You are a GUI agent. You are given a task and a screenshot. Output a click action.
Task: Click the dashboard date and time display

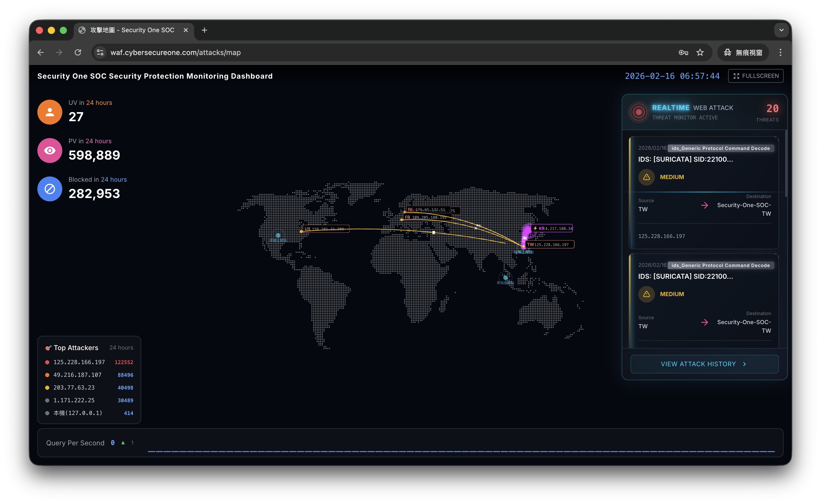672,76
